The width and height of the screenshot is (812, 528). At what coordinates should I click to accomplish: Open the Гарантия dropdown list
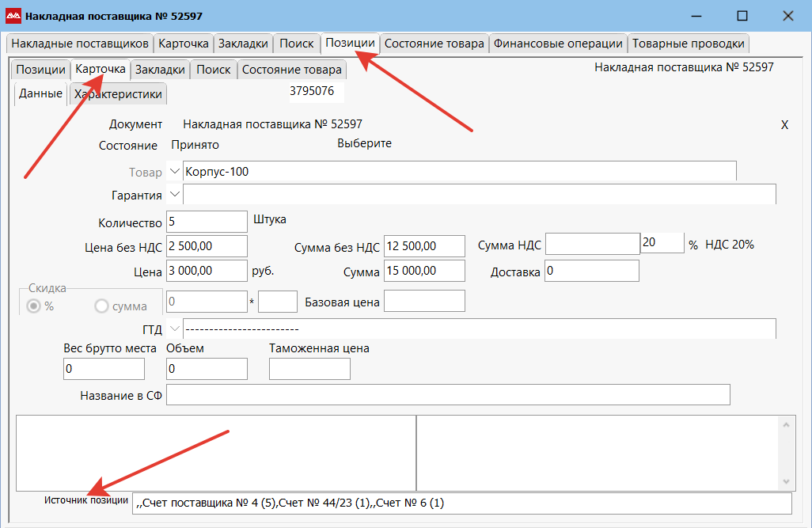(174, 195)
